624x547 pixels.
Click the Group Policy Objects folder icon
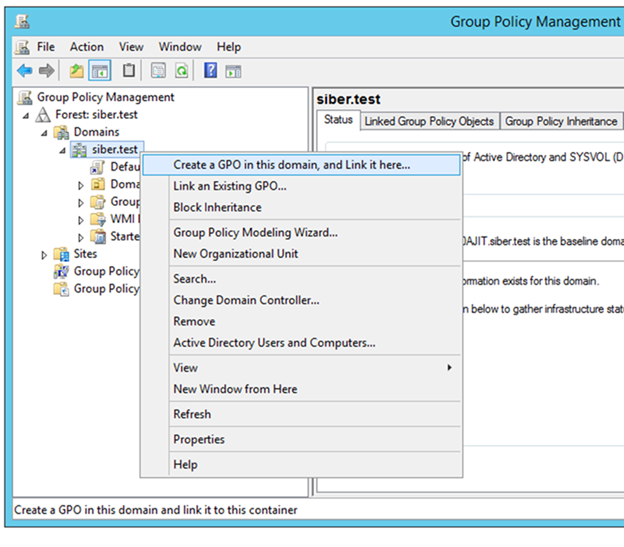pyautogui.click(x=98, y=202)
